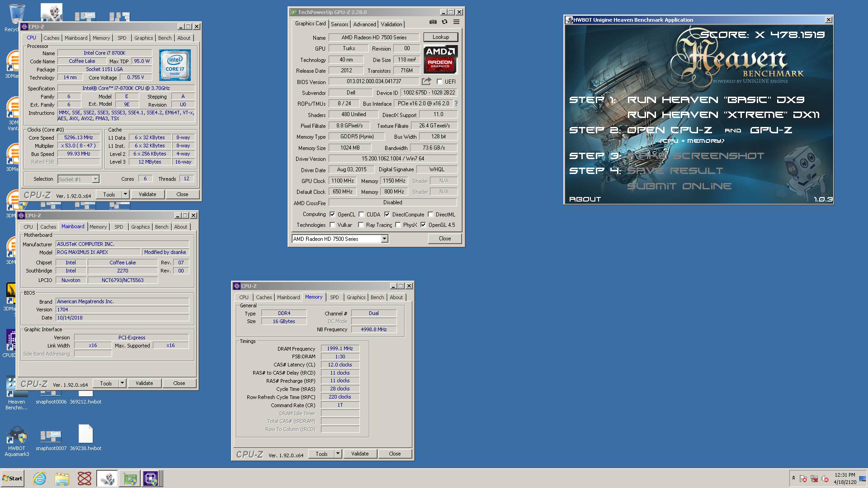
Task: Select the SPD tab in the CPU-Z Memory window
Action: (x=334, y=297)
